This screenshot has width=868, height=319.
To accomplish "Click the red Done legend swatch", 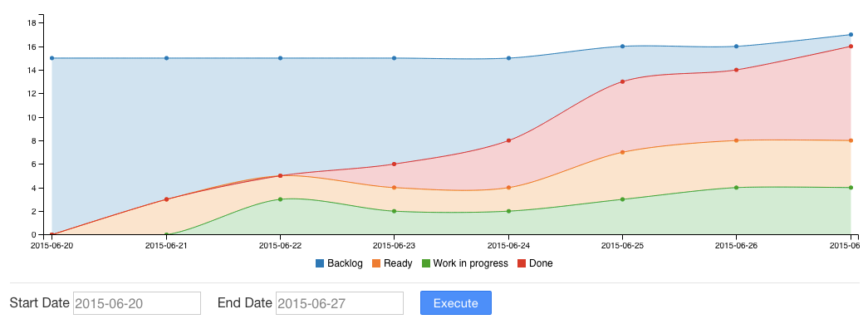I will [x=522, y=263].
